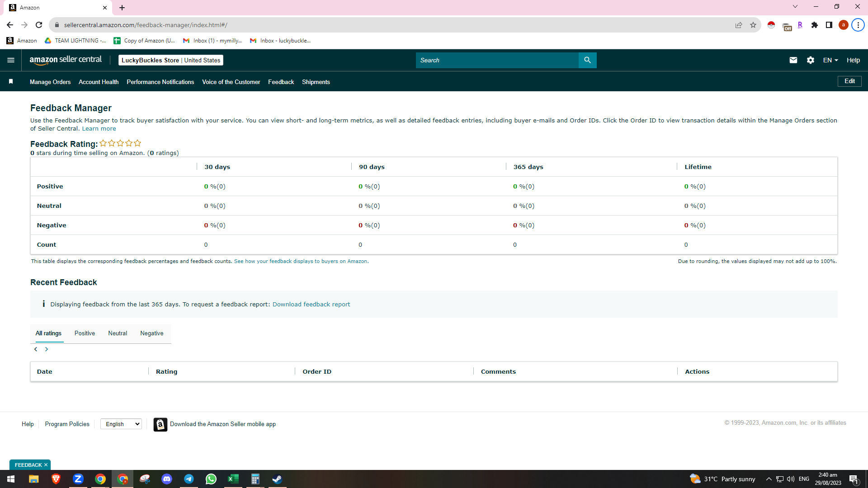
Task: Open WhatsApp from the taskbar
Action: (211, 479)
